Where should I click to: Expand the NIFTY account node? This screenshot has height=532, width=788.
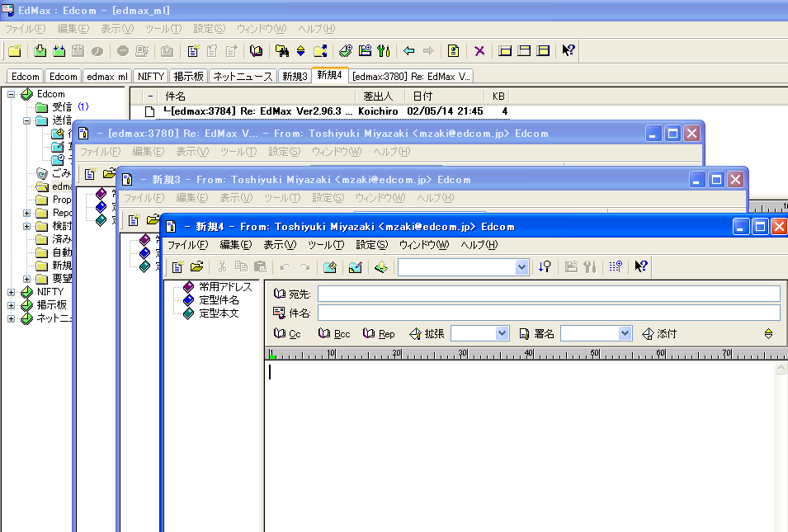pyautogui.click(x=11, y=292)
